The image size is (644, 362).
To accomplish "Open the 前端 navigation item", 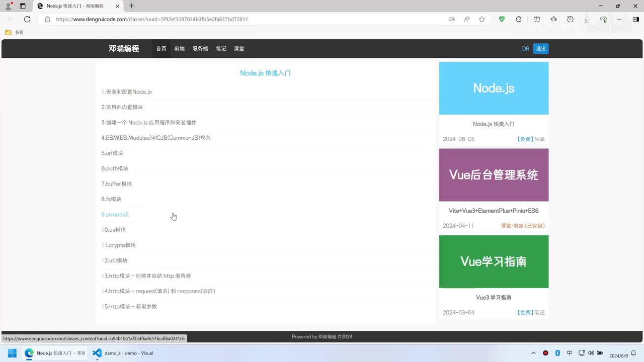I will click(179, 49).
